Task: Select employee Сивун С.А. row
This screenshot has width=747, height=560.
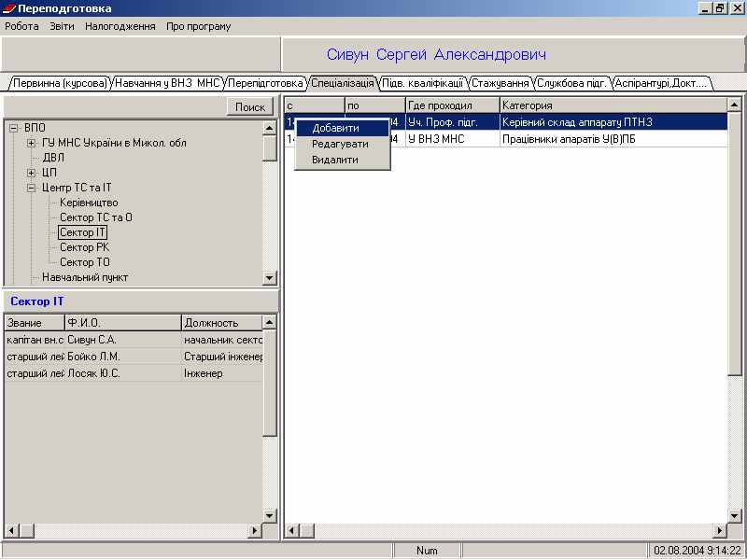Action: click(x=134, y=340)
